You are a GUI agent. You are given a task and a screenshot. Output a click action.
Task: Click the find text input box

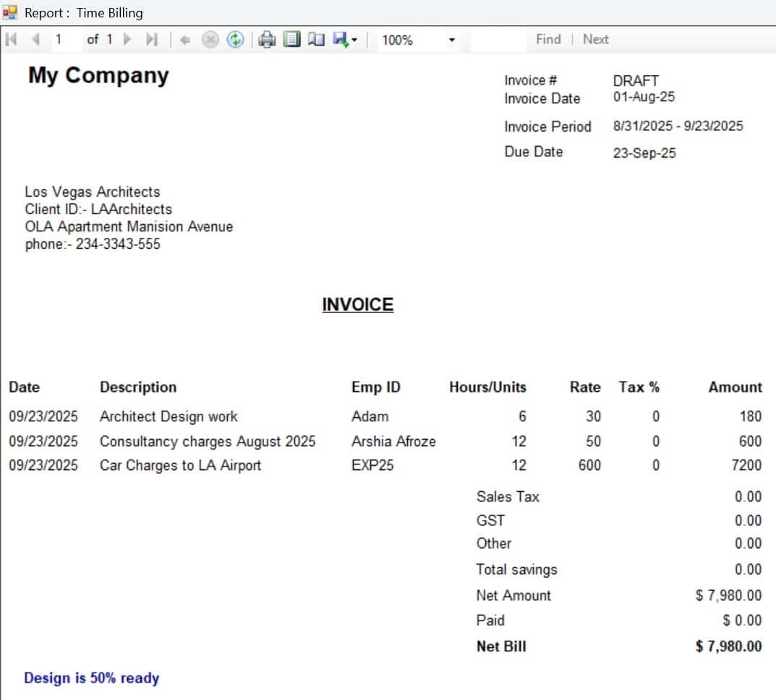coord(499,40)
